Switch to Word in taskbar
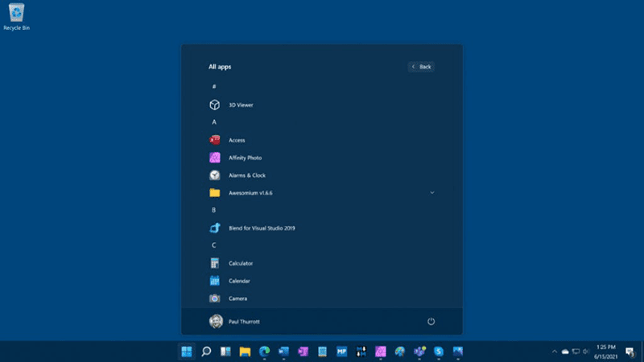The height and width of the screenshot is (362, 644). [x=283, y=352]
